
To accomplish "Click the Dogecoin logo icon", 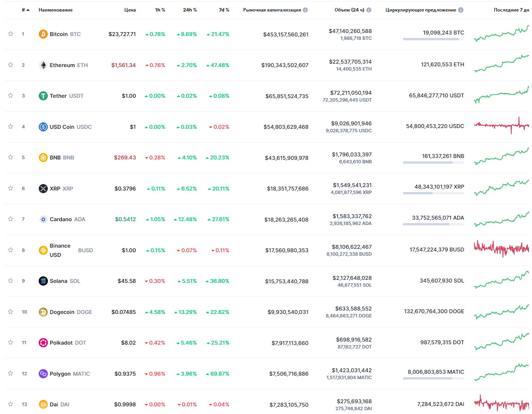I will click(x=43, y=312).
